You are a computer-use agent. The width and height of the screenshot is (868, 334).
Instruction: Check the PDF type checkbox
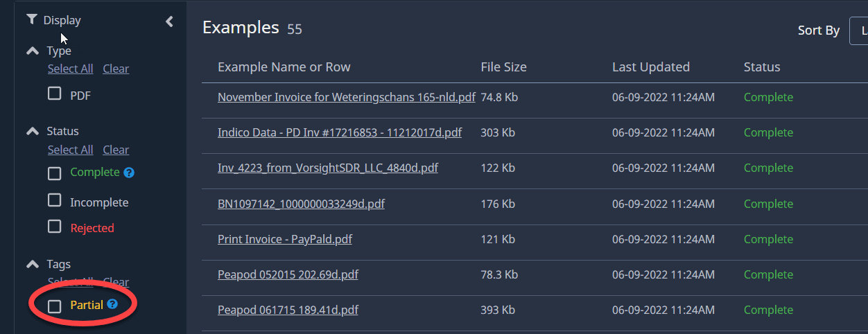tap(54, 94)
